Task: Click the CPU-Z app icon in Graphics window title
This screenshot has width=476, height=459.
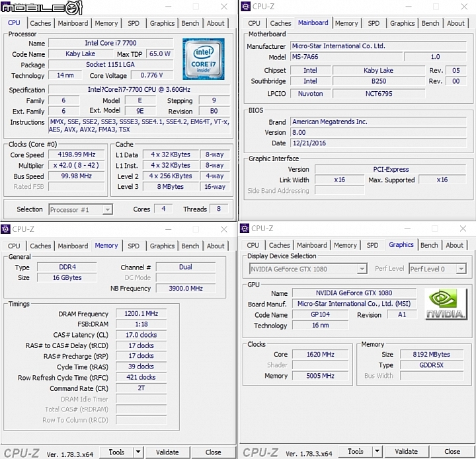Action: tap(245, 228)
